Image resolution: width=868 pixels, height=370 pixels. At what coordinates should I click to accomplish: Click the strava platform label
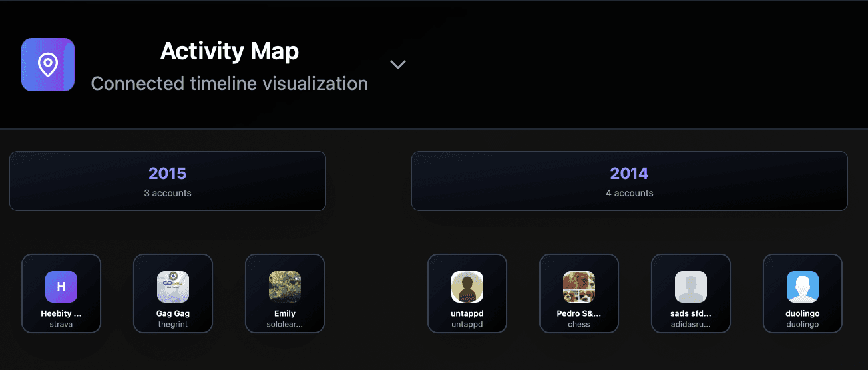(x=61, y=325)
